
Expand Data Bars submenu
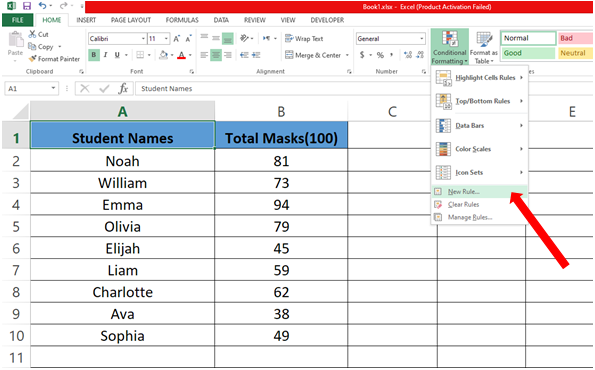pyautogui.click(x=480, y=126)
